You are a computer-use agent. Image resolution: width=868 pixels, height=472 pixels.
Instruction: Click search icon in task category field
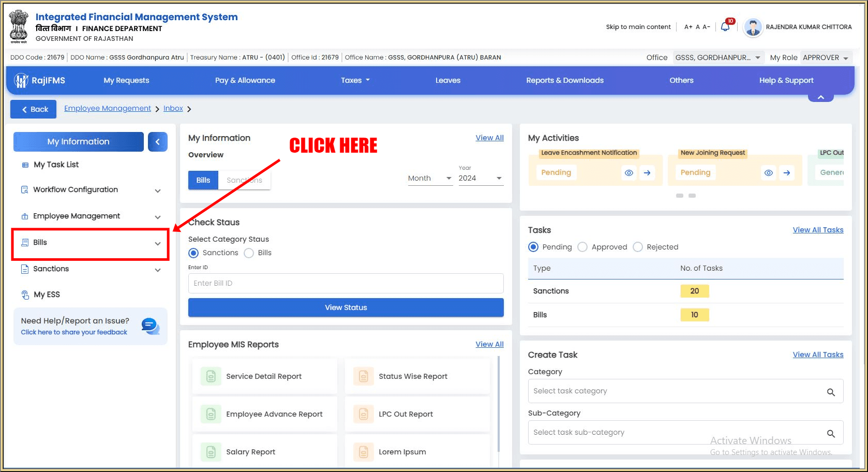tap(831, 392)
